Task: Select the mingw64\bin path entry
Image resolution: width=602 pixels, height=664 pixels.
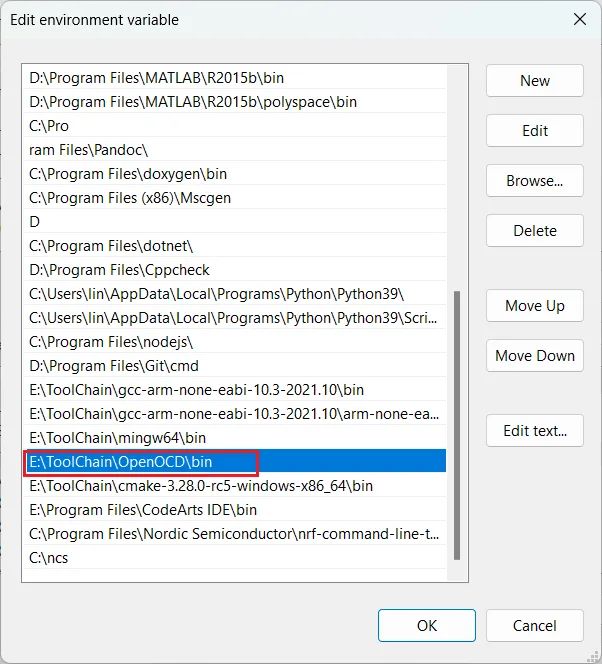Action: point(117,438)
